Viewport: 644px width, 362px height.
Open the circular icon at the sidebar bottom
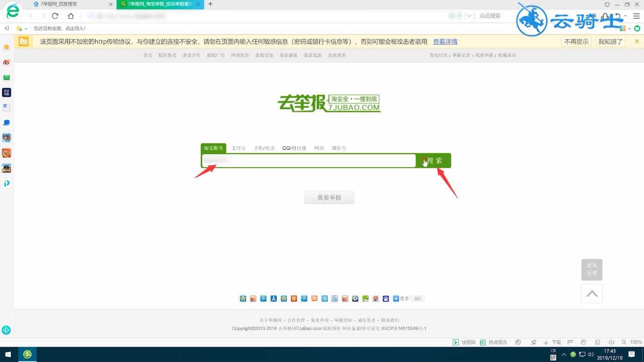click(6, 330)
